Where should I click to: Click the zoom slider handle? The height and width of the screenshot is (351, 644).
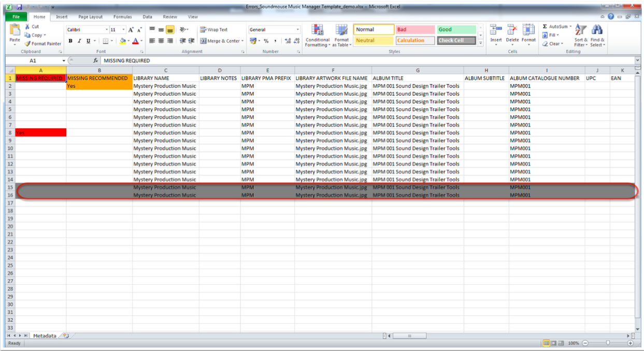608,343
